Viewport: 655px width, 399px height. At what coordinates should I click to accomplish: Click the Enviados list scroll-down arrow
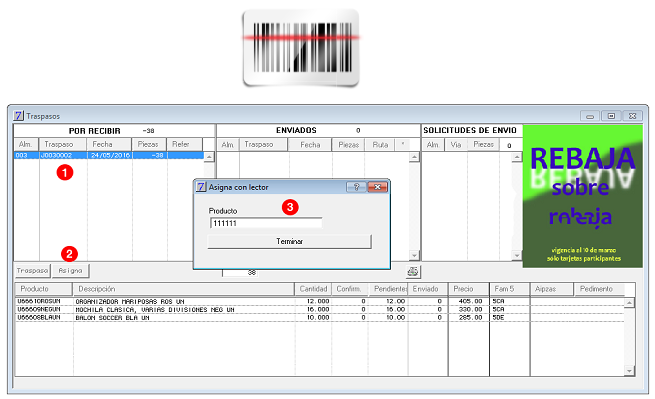(414, 255)
